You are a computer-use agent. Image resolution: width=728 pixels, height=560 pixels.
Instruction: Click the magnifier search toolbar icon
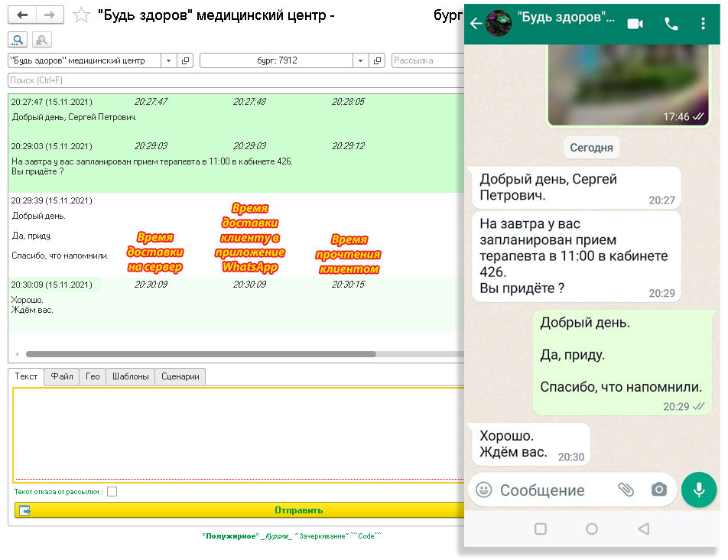[18, 40]
